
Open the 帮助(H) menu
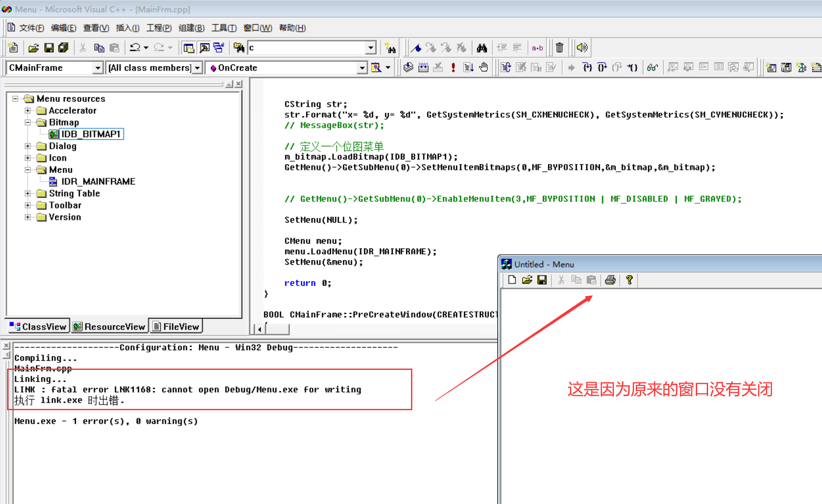293,28
